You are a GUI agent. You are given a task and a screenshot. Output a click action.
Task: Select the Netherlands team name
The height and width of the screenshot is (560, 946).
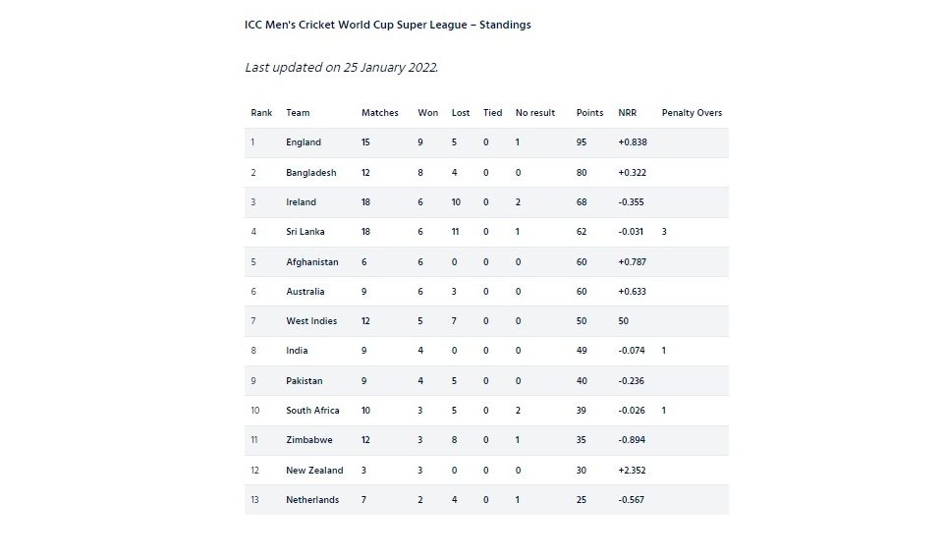312,500
